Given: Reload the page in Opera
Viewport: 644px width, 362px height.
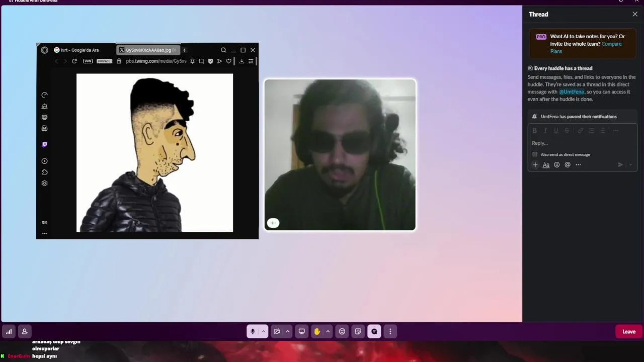Looking at the screenshot, I should (74, 61).
